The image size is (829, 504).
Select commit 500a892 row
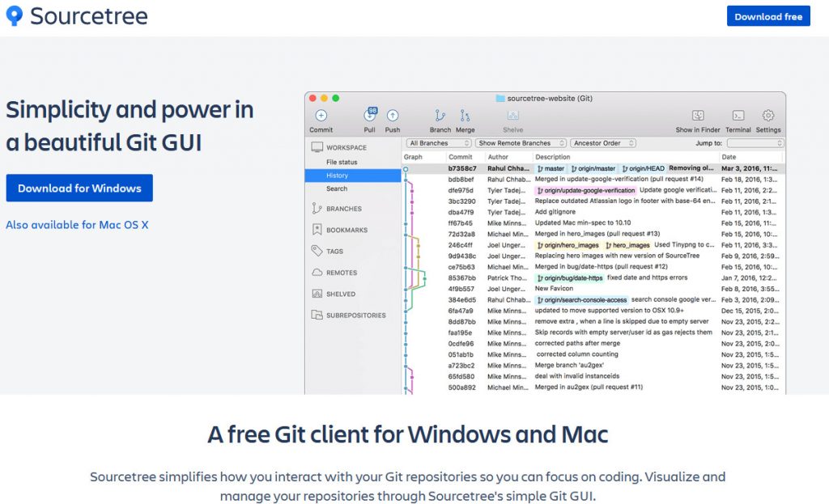(593, 388)
